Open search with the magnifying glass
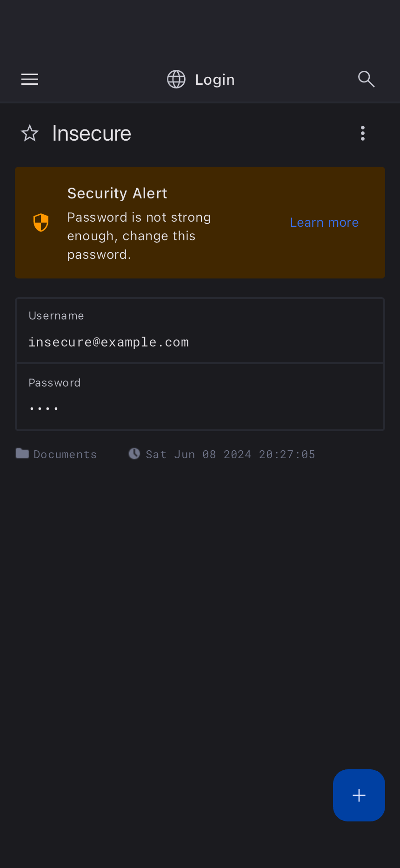The image size is (400, 868). point(366,79)
